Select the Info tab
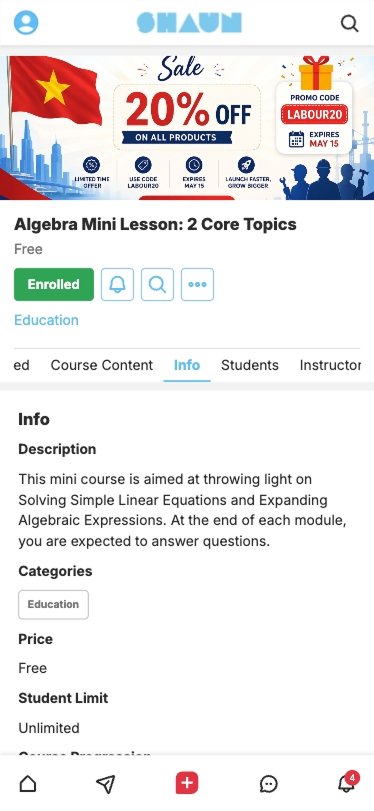The image size is (374, 811). [x=187, y=365]
